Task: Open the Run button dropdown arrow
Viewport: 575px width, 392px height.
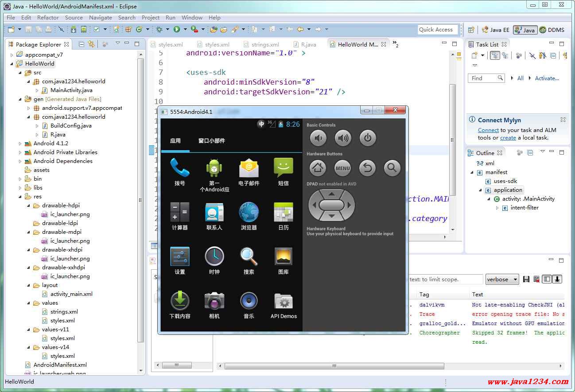Action: (185, 29)
